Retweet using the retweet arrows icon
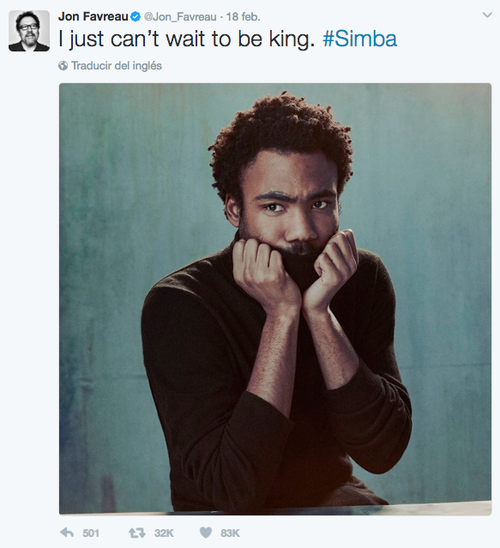The image size is (500, 548). coord(137,533)
